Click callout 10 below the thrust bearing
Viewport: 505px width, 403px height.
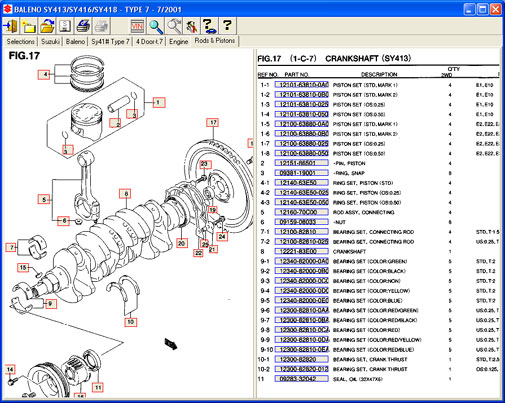coord(130,322)
